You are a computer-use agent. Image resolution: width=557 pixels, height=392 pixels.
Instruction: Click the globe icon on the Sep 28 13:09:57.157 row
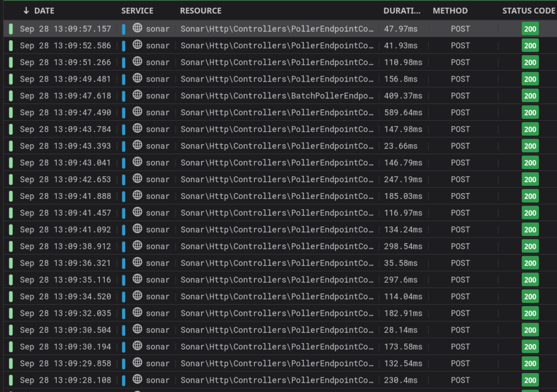click(x=138, y=29)
